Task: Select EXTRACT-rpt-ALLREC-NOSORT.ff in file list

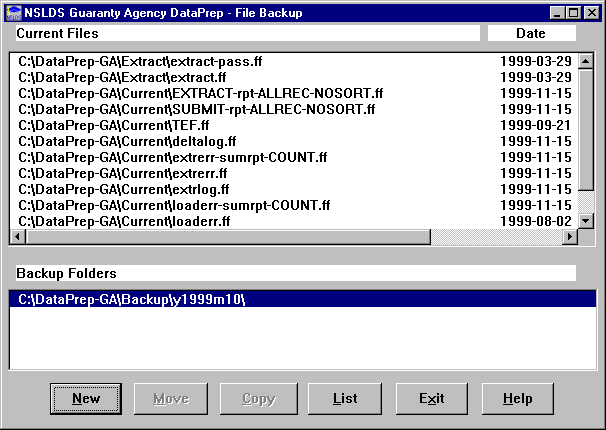Action: pos(294,93)
